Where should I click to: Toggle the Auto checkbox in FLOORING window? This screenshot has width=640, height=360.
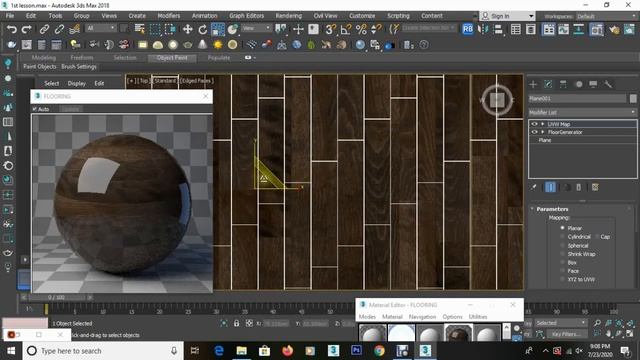pyautogui.click(x=35, y=109)
